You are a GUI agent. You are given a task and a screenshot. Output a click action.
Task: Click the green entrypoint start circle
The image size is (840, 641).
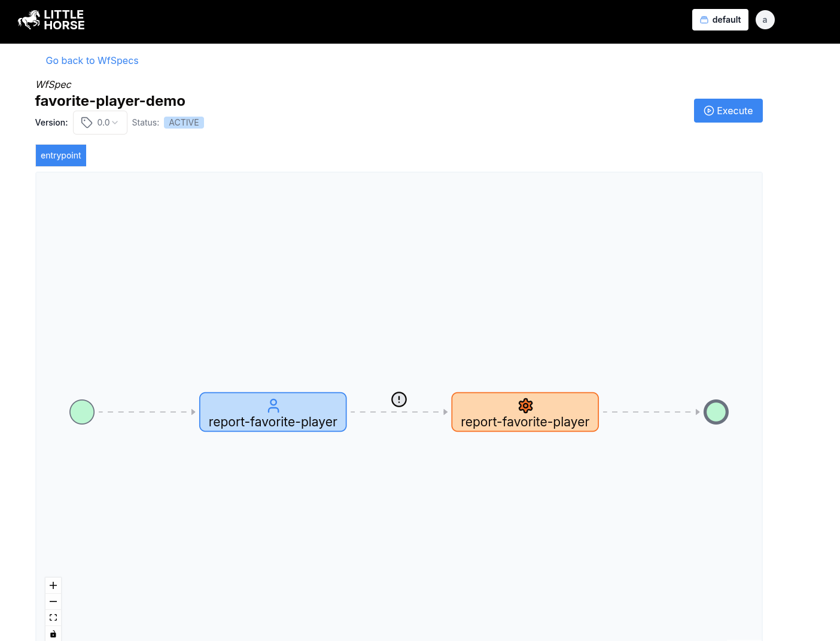[x=82, y=411]
